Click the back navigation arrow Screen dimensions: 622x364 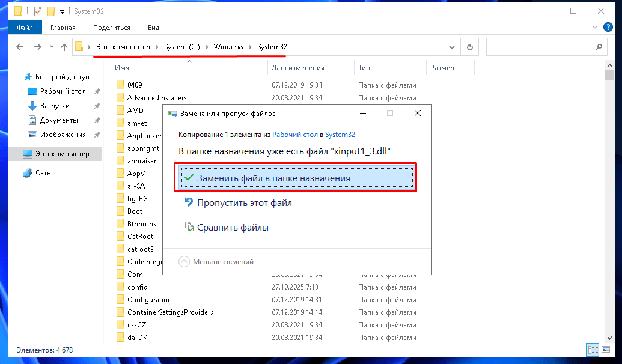20,46
